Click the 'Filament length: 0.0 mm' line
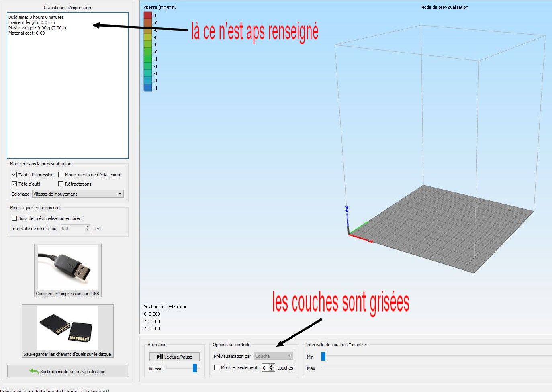 click(32, 22)
